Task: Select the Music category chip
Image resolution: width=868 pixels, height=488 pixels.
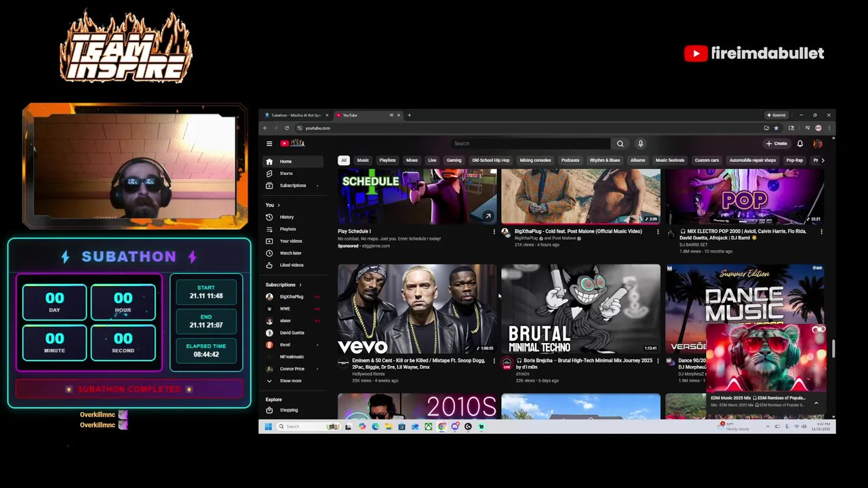Action: coord(363,161)
